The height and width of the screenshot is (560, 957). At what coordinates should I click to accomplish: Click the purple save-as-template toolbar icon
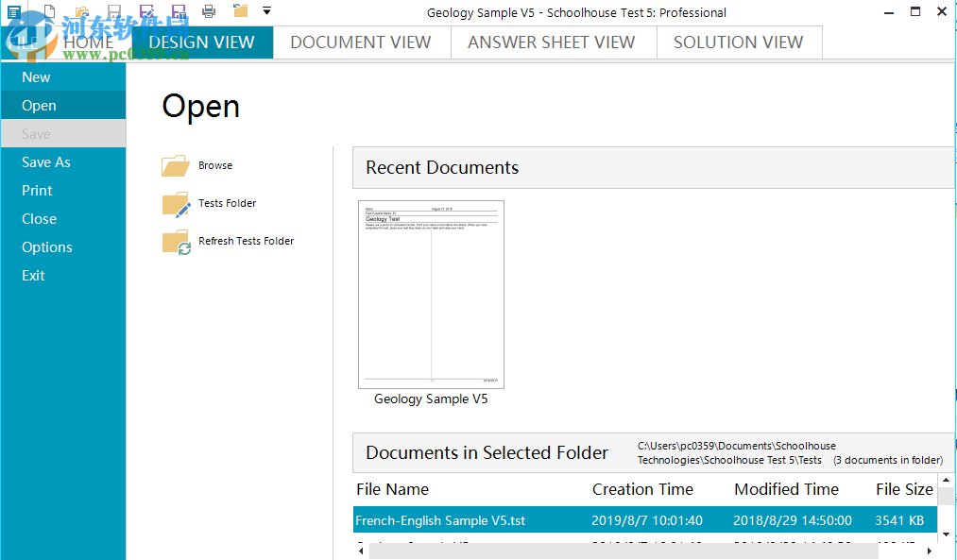[x=179, y=11]
